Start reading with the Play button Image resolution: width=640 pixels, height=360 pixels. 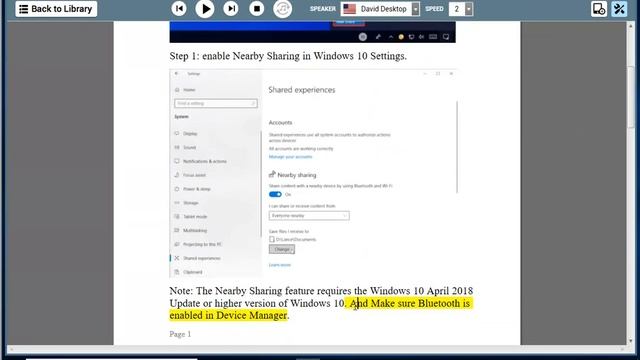coord(205,9)
